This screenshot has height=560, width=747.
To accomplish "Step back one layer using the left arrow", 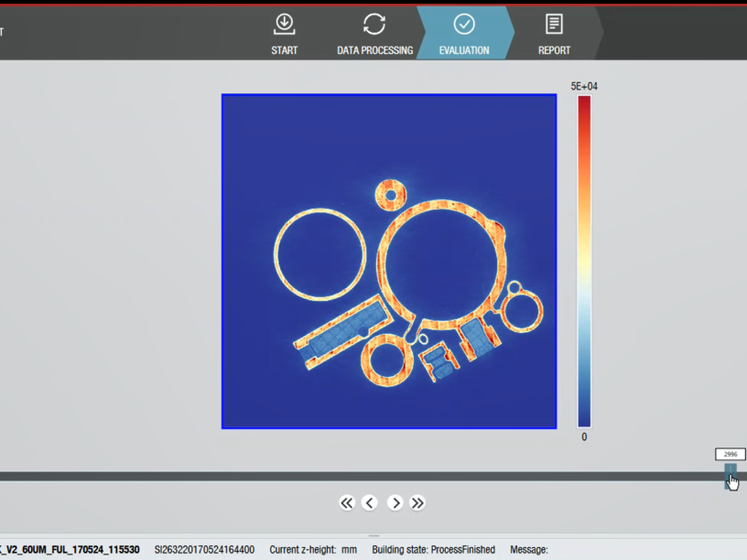I will 370,502.
